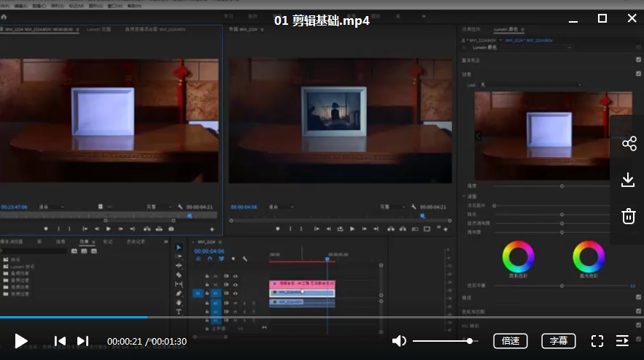Download the video using the download icon
This screenshot has width=644, height=360.
[629, 180]
